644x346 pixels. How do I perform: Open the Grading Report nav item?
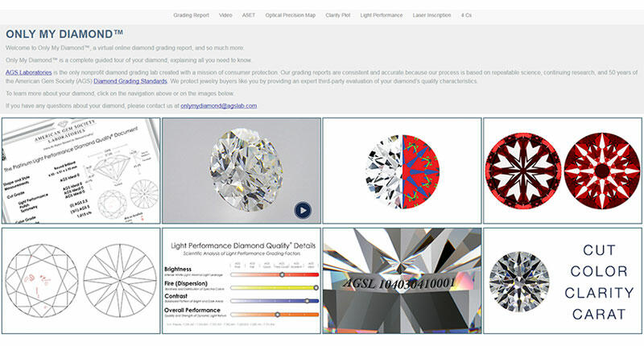pos(192,15)
